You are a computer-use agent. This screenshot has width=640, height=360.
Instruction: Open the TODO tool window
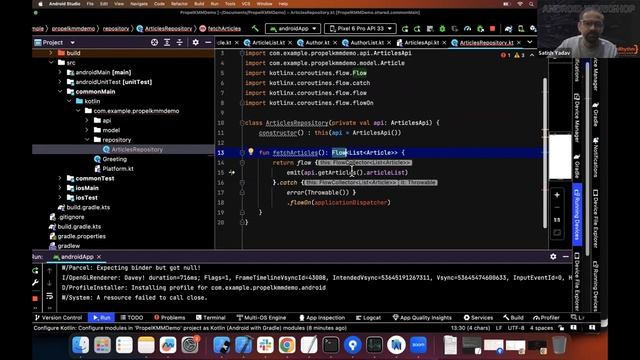132,318
